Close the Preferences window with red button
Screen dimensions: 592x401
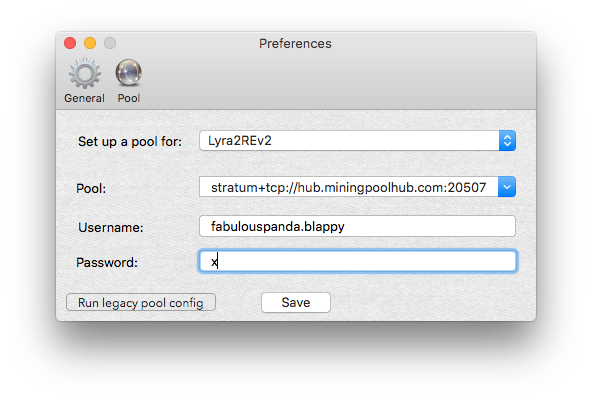(70, 43)
